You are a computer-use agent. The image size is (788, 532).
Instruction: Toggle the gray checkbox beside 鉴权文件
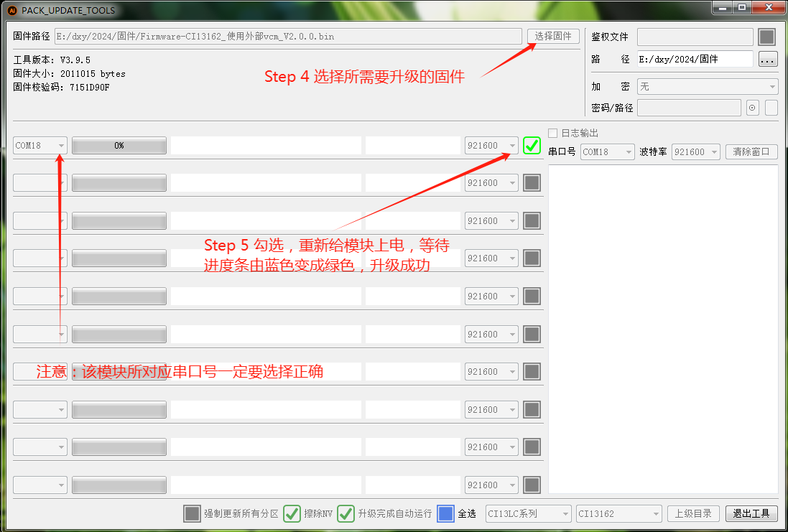(x=767, y=37)
